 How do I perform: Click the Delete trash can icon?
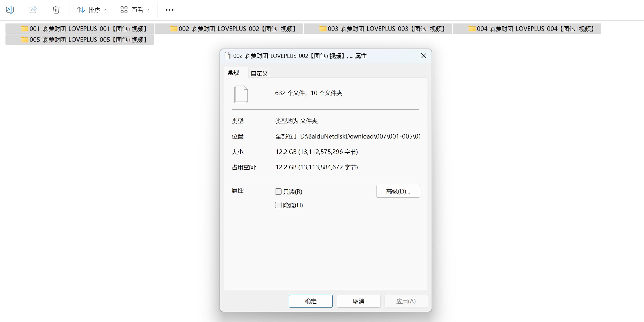[56, 10]
